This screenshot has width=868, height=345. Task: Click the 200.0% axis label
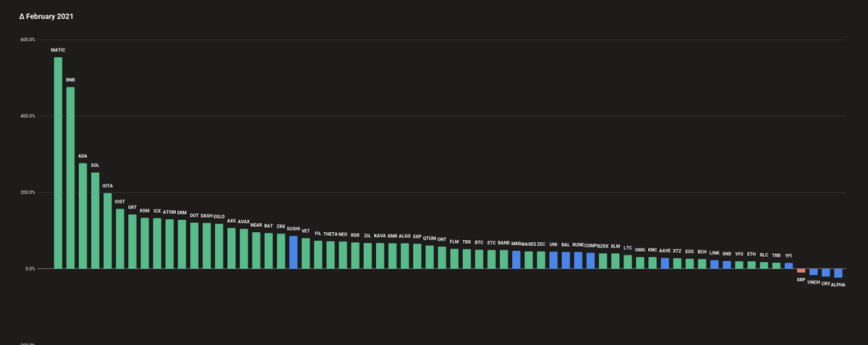[x=27, y=192]
